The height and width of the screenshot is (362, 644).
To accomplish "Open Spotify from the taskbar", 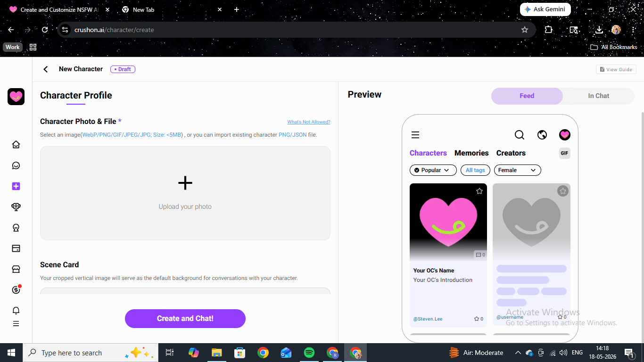I will pyautogui.click(x=309, y=353).
